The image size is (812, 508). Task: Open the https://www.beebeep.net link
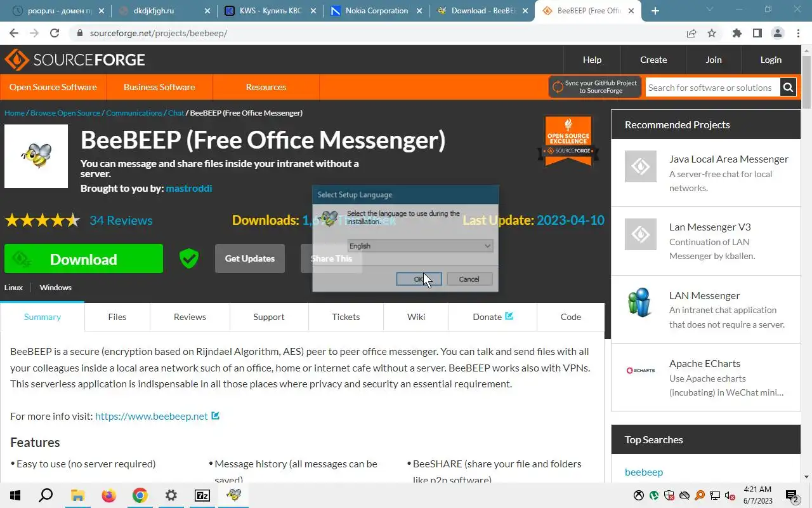coord(152,416)
